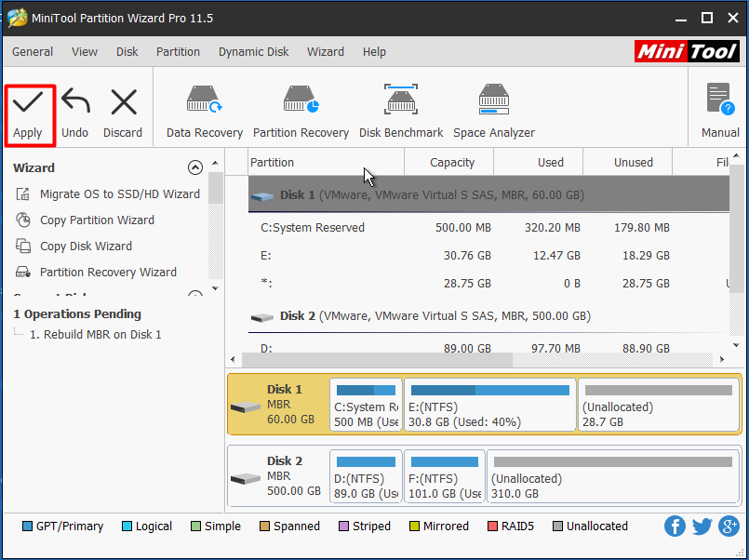Click partition list scroll left arrow
The width and height of the screenshot is (749, 560).
[234, 359]
